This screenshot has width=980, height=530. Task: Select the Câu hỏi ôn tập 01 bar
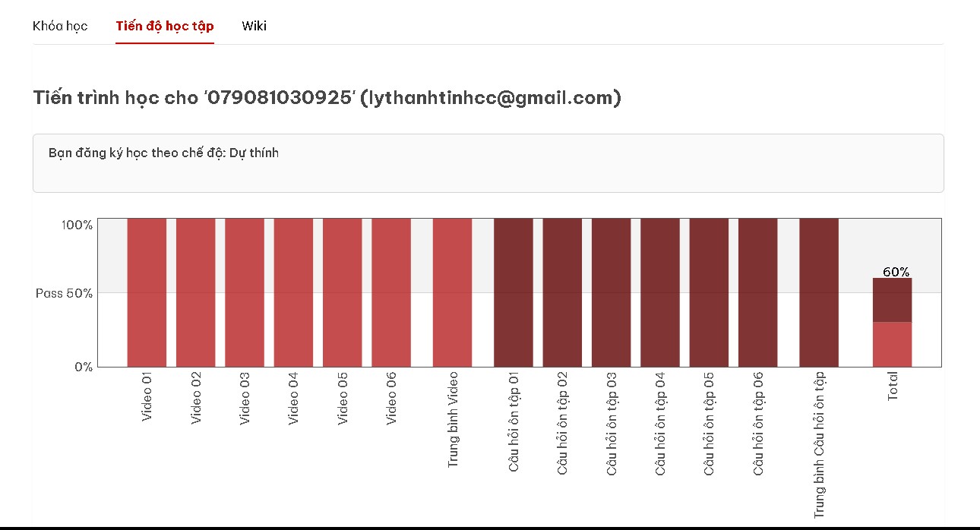[514, 292]
